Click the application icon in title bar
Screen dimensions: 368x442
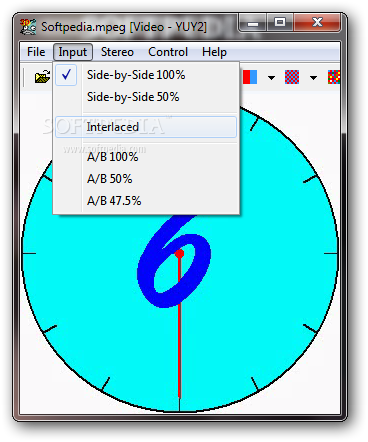click(x=28, y=27)
